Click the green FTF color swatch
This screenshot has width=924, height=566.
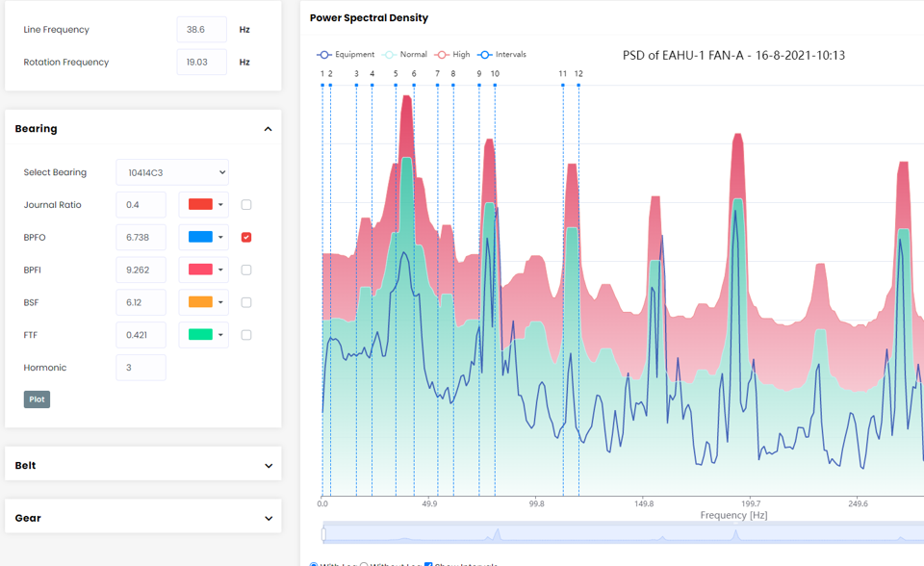point(199,335)
